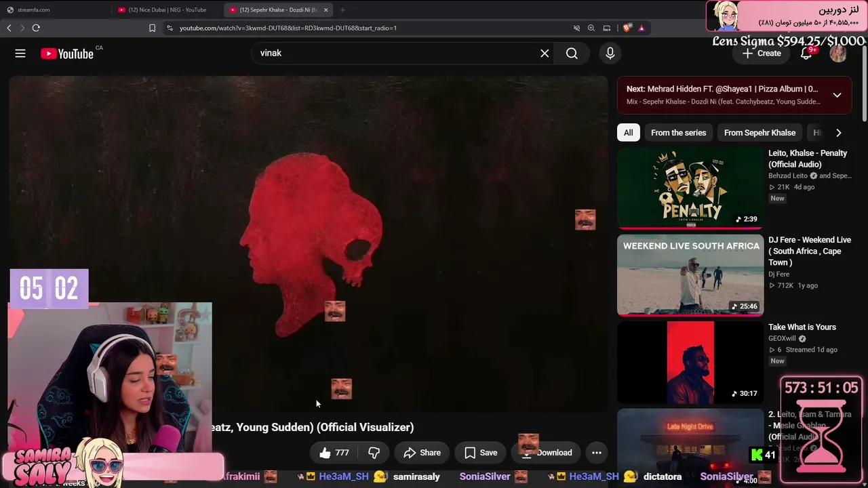Bookmark this page

tap(152, 28)
